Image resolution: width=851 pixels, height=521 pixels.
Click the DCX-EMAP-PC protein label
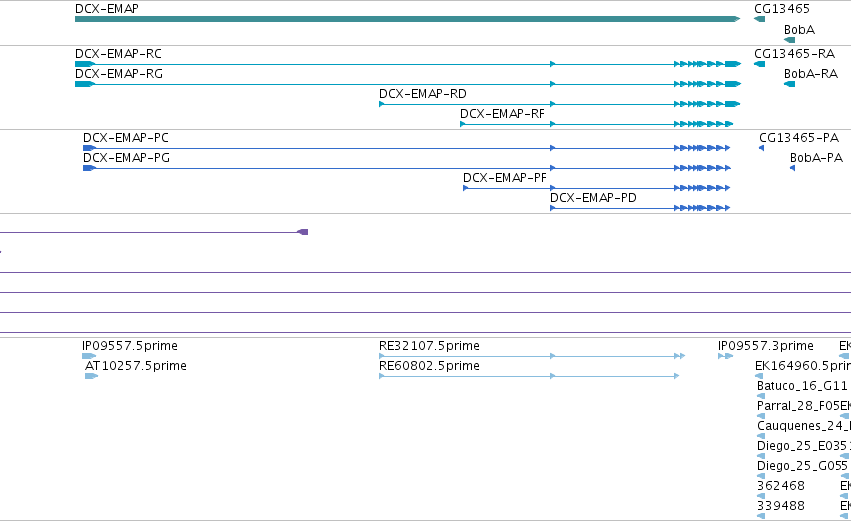(x=126, y=138)
